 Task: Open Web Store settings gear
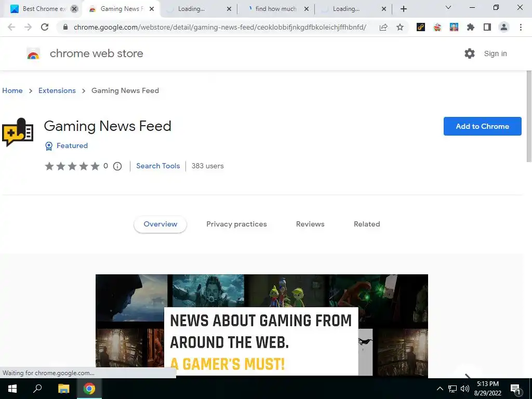click(470, 54)
